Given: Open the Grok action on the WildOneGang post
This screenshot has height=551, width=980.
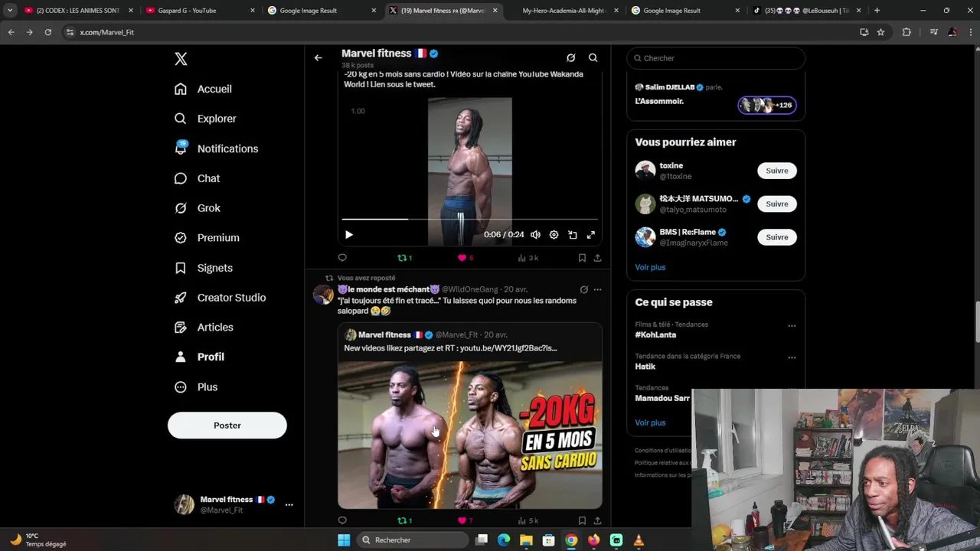Looking at the screenshot, I should click(583, 289).
